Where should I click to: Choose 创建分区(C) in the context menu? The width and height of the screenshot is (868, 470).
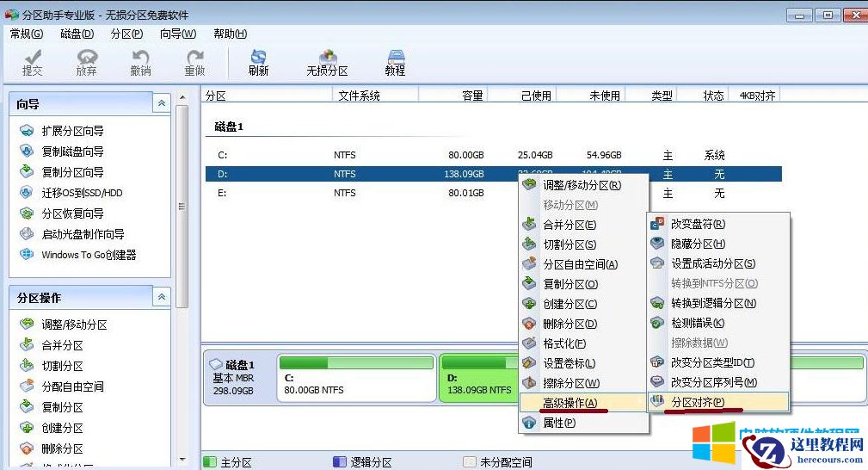[583, 304]
